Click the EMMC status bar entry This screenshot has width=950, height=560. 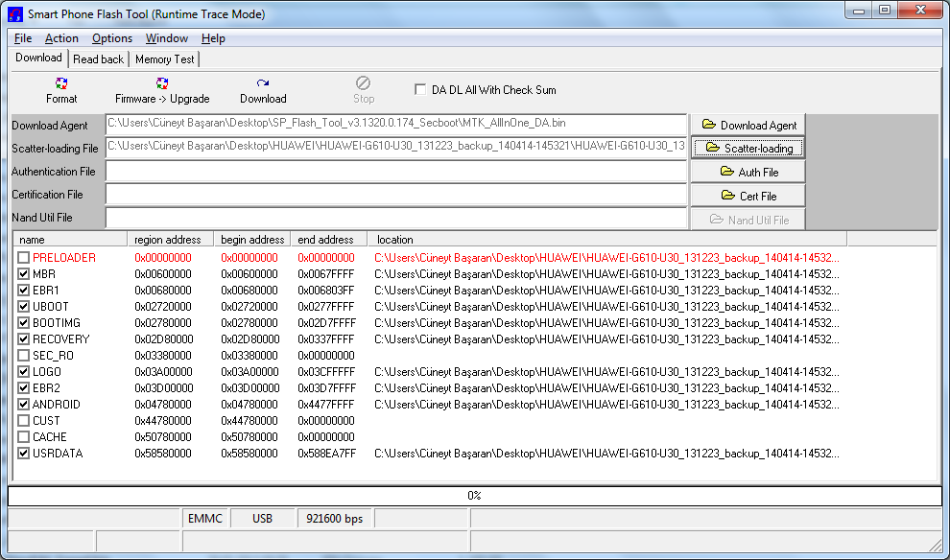tap(204, 519)
